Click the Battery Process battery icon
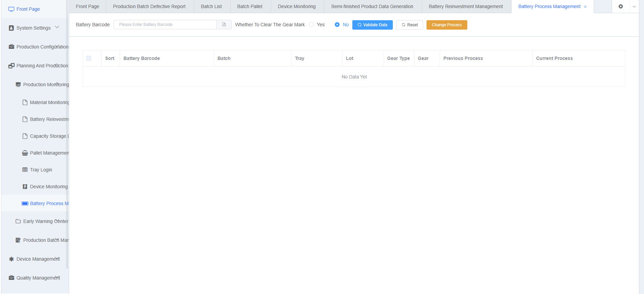 point(25,203)
